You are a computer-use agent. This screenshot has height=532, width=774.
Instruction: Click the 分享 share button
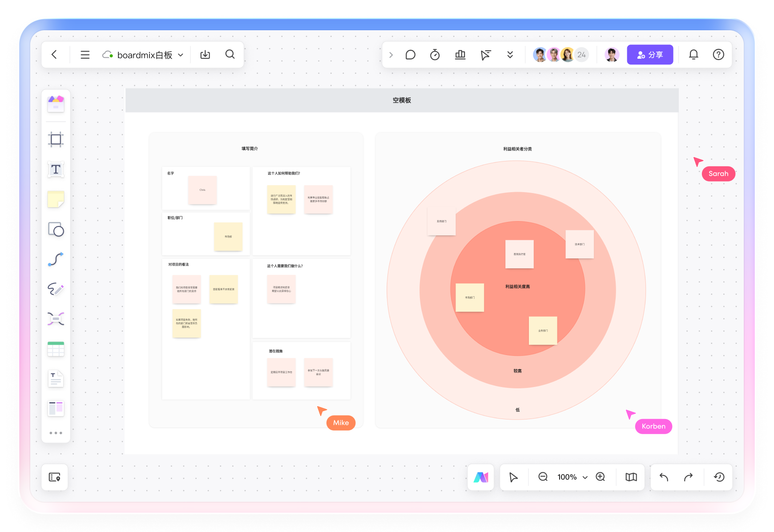coord(649,55)
